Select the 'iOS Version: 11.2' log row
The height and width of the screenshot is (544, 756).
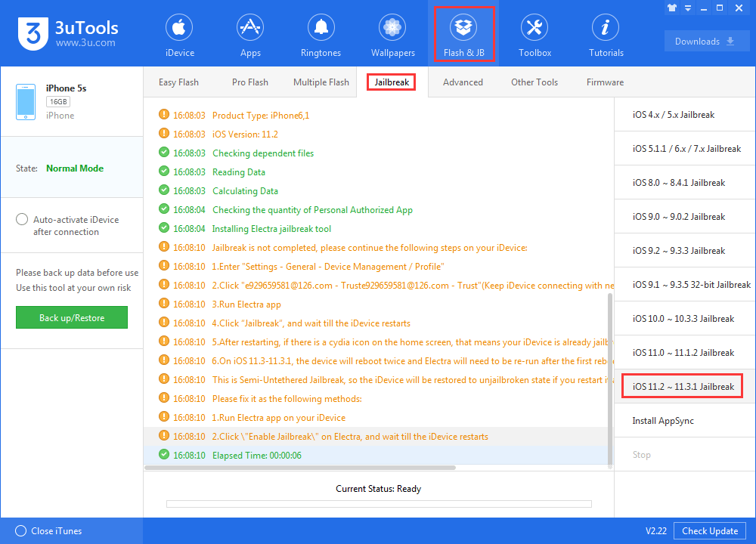click(379, 134)
